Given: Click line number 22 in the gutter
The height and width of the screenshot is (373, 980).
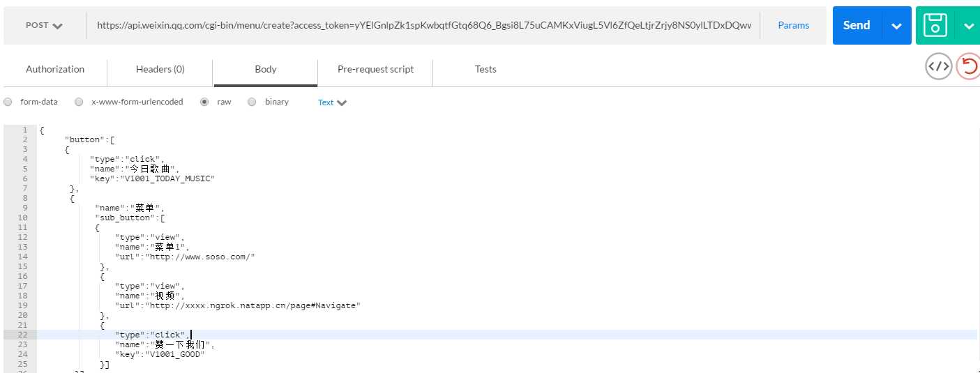Looking at the screenshot, I should click(24, 335).
